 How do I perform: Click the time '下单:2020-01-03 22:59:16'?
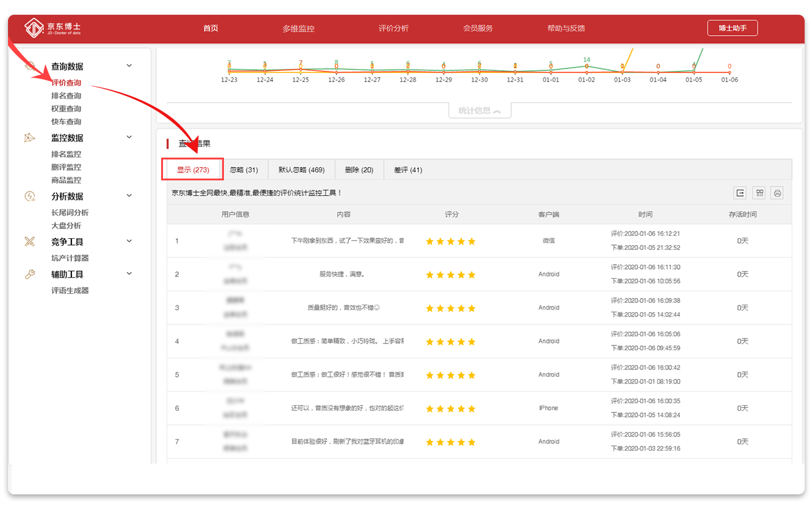click(645, 449)
